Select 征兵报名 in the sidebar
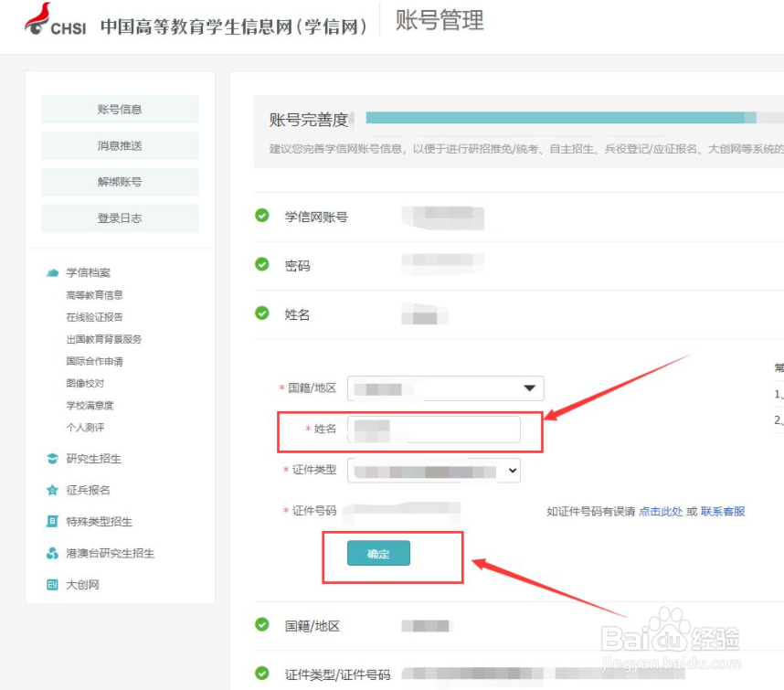Viewport: 784px width, 690px height. (x=89, y=490)
